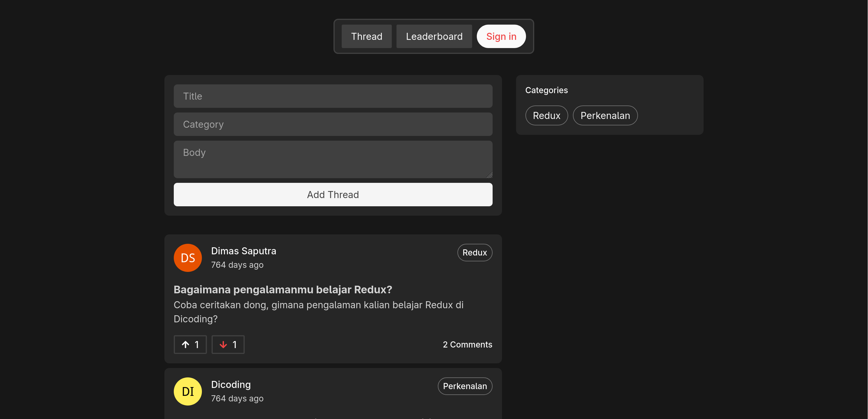The width and height of the screenshot is (868, 419).
Task: Toggle the Perkenalan category filter
Action: click(x=605, y=115)
